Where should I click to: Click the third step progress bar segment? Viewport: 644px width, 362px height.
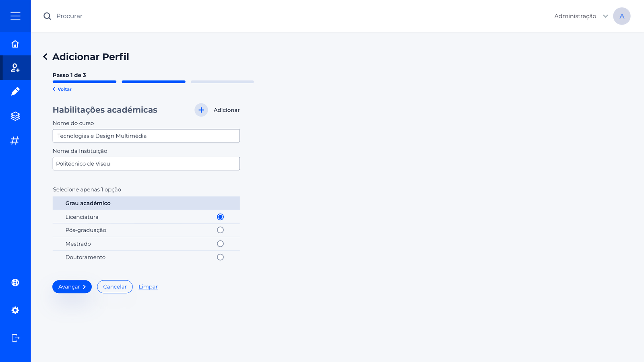222,82
